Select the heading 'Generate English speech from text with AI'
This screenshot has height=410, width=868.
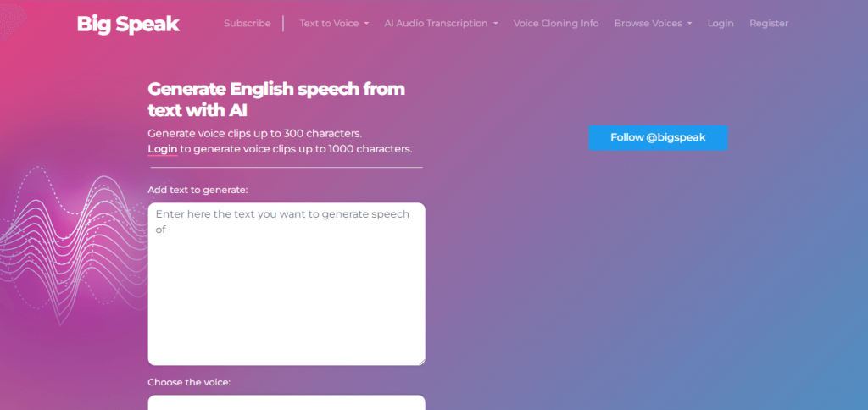point(276,100)
